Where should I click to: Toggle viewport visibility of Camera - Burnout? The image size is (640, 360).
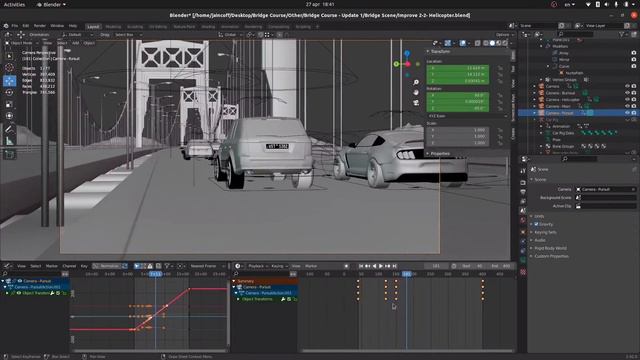click(627, 93)
